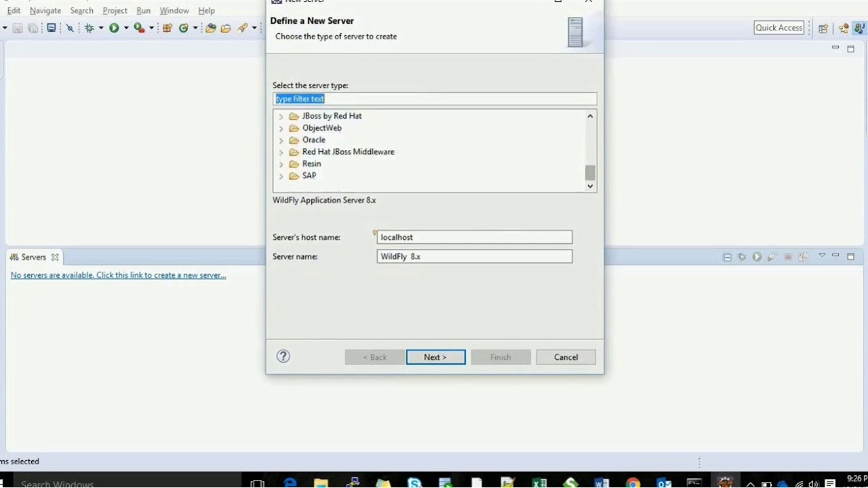
Task: Click the Open Task folder icon
Action: (x=226, y=28)
